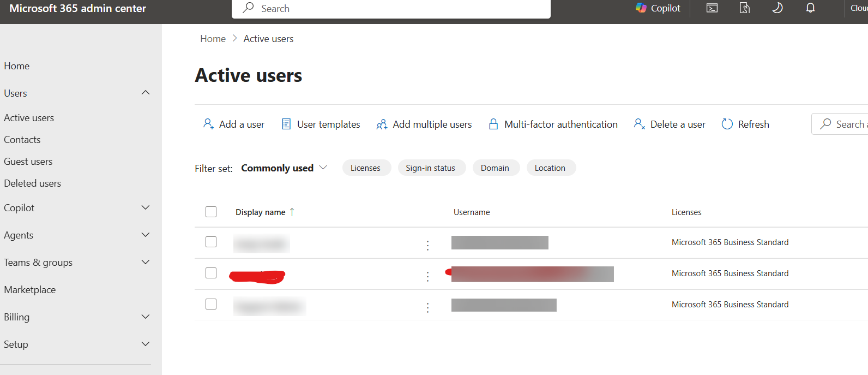The height and width of the screenshot is (375, 868).
Task: Open Deleted users in sidebar
Action: [33, 183]
